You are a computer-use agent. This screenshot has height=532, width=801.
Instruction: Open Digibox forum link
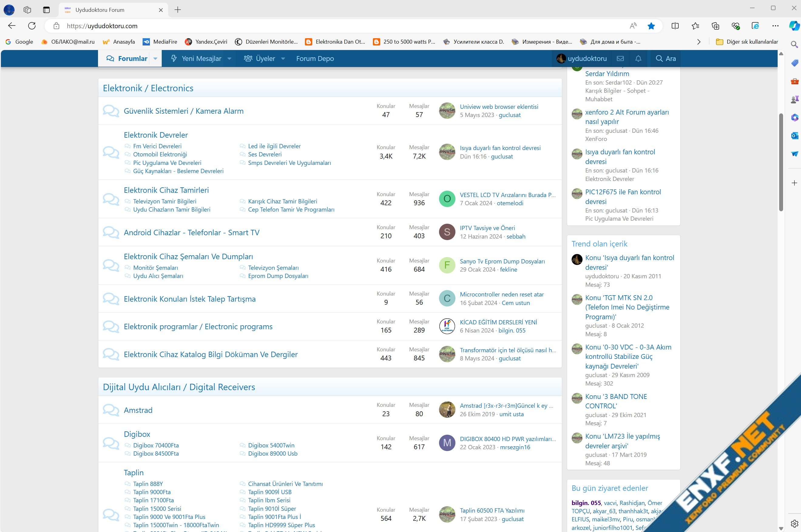(x=137, y=434)
